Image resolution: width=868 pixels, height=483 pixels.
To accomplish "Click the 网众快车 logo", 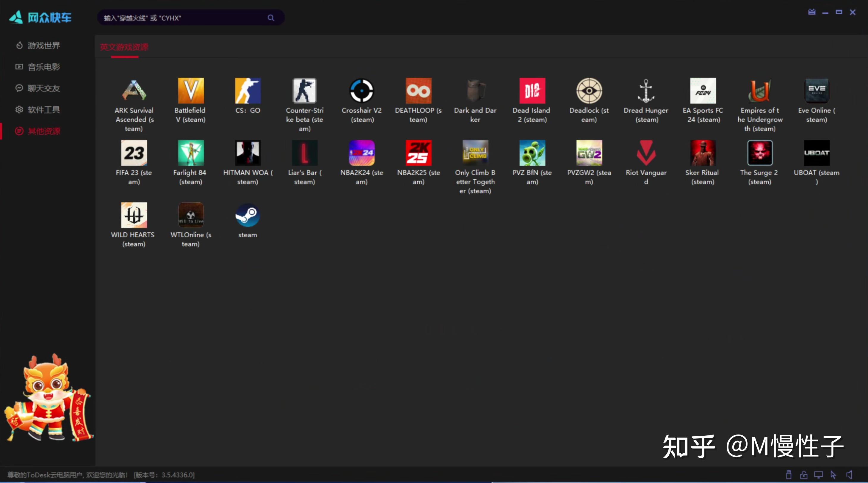I will (40, 18).
